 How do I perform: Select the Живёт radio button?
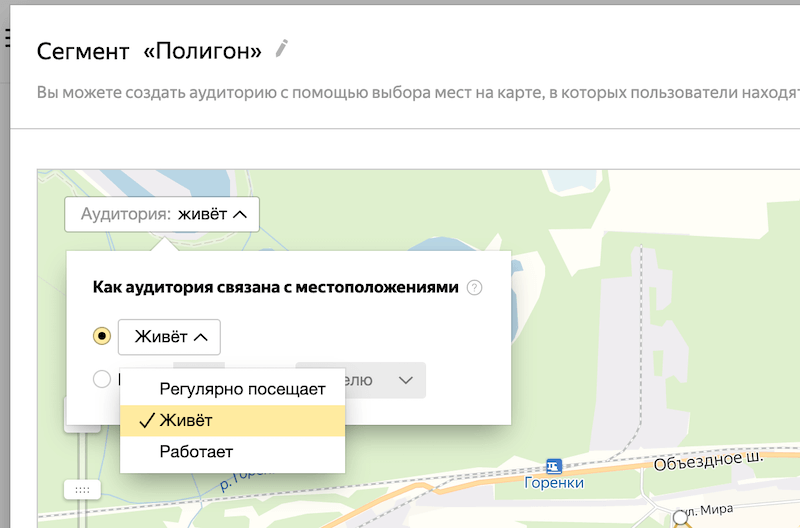[102, 336]
